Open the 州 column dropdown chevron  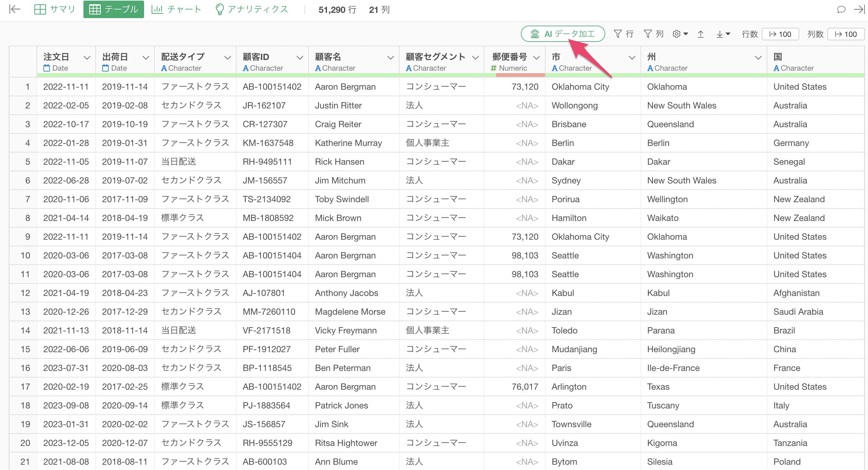click(758, 57)
